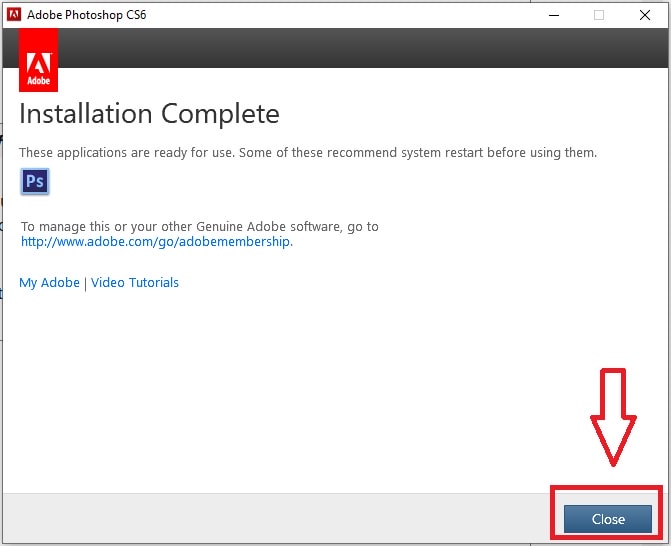Image resolution: width=671 pixels, height=546 pixels.
Task: Click the Photoshop Ps application icon
Action: 35,181
